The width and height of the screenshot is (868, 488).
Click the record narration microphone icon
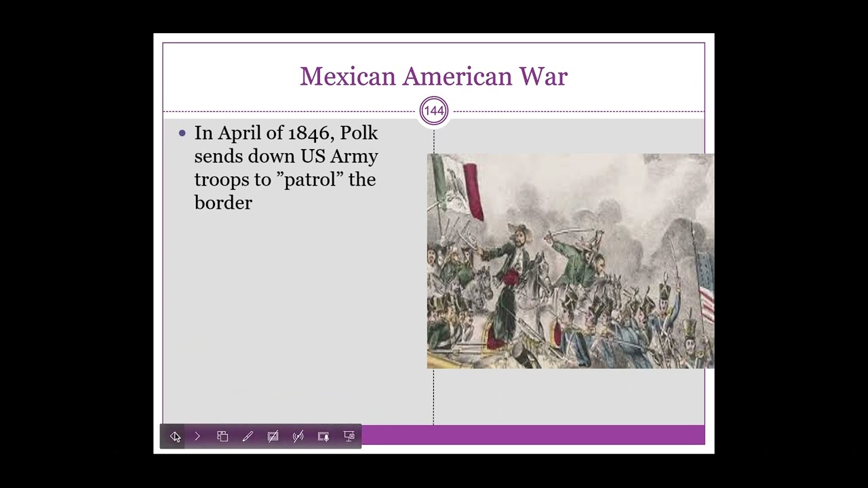pos(323,436)
